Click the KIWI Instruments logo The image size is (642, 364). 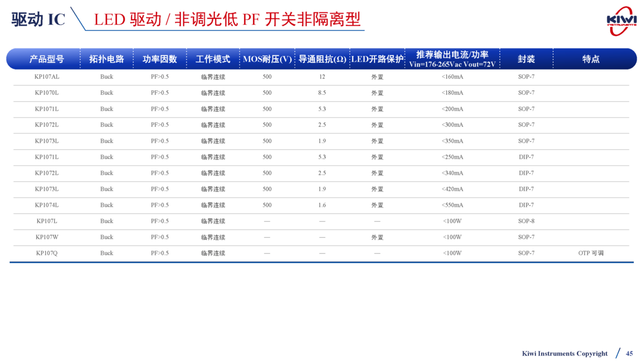pos(621,20)
